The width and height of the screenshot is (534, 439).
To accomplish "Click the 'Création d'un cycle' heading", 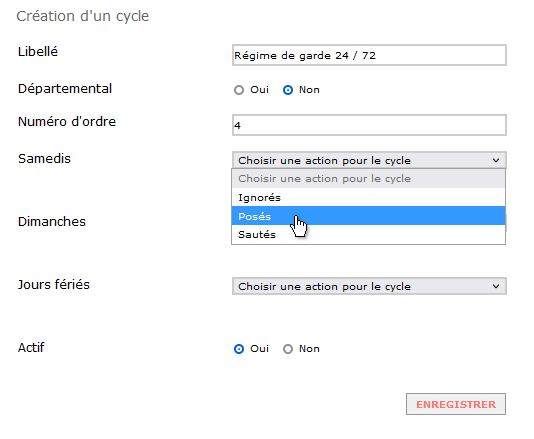I will 83,16.
